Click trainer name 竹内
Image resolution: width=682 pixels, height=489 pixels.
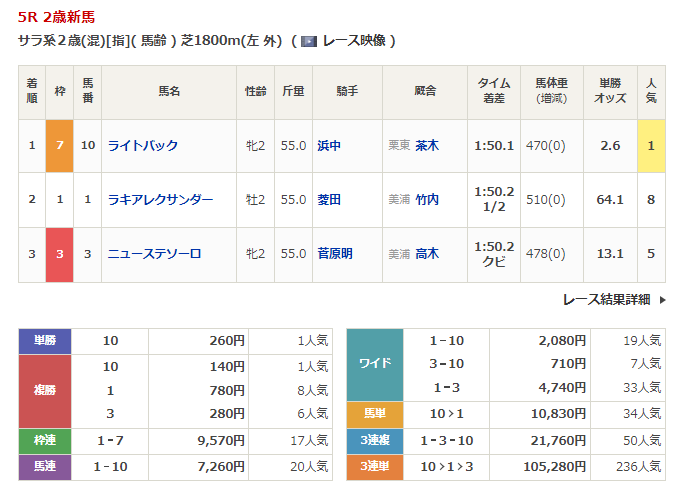point(427,200)
